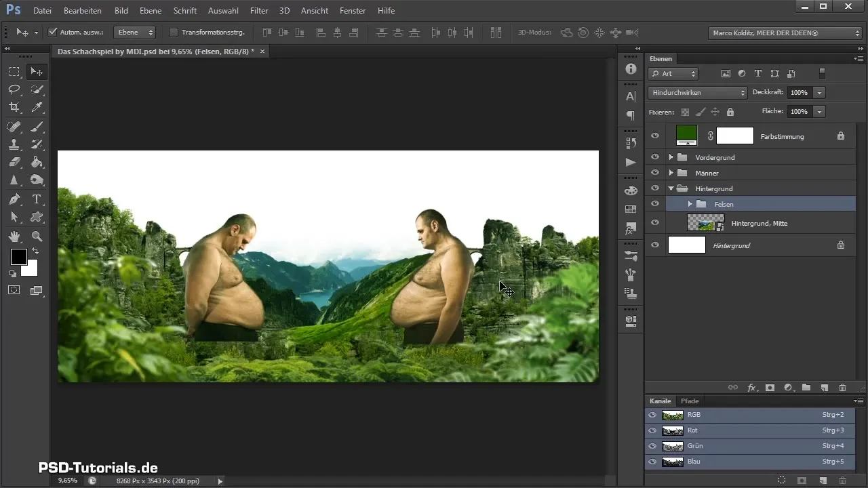This screenshot has height=488, width=868.
Task: Open the Bearbeiten menu
Action: point(82,11)
